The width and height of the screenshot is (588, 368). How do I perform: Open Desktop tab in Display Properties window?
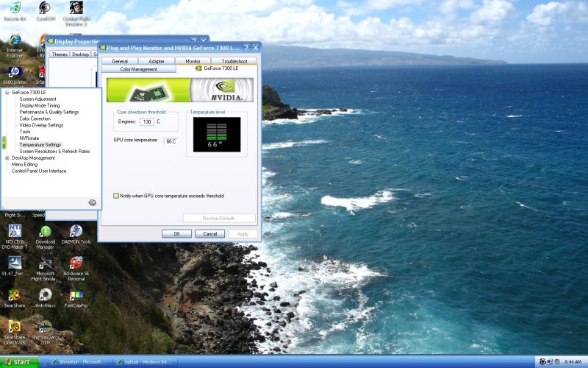(x=80, y=54)
